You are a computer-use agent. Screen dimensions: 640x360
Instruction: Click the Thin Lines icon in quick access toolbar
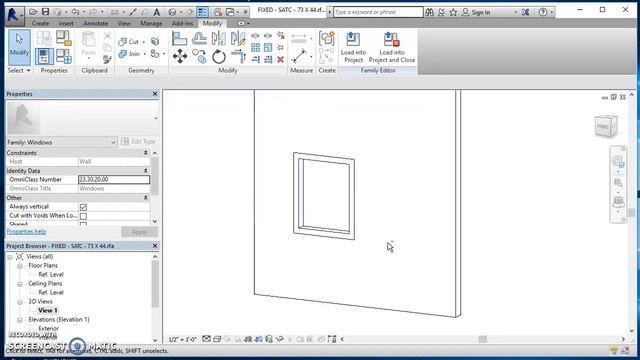[x=202, y=12]
